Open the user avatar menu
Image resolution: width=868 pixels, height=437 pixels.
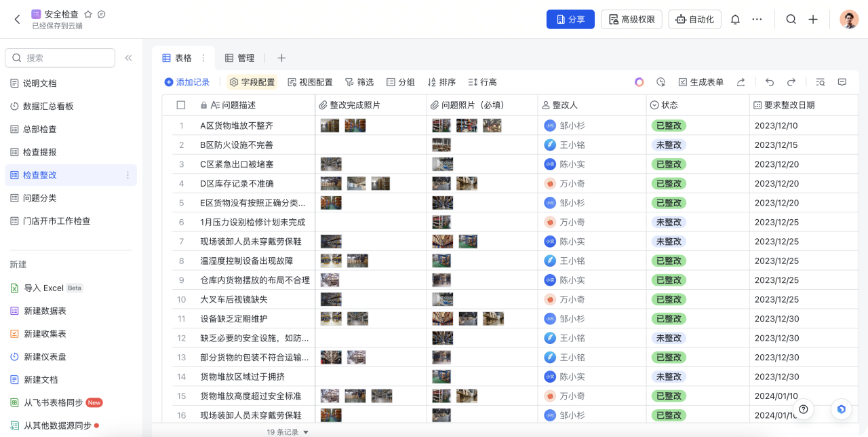(x=849, y=19)
